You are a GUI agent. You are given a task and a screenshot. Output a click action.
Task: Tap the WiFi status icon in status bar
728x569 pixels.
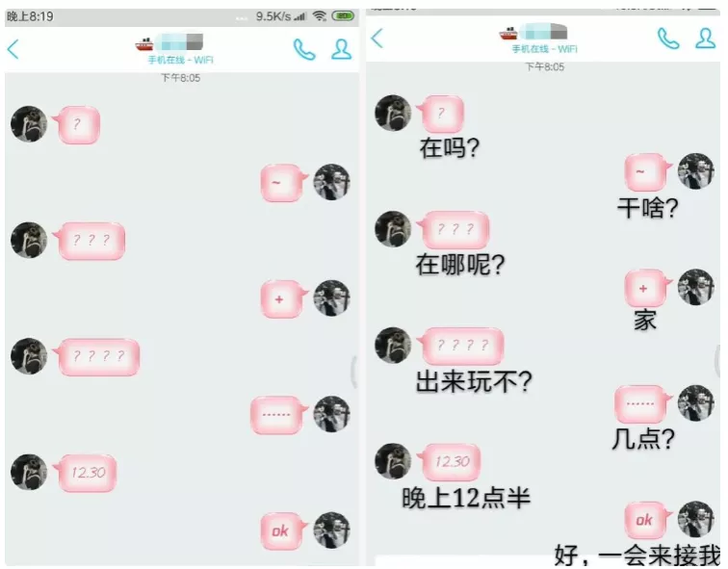pos(320,16)
